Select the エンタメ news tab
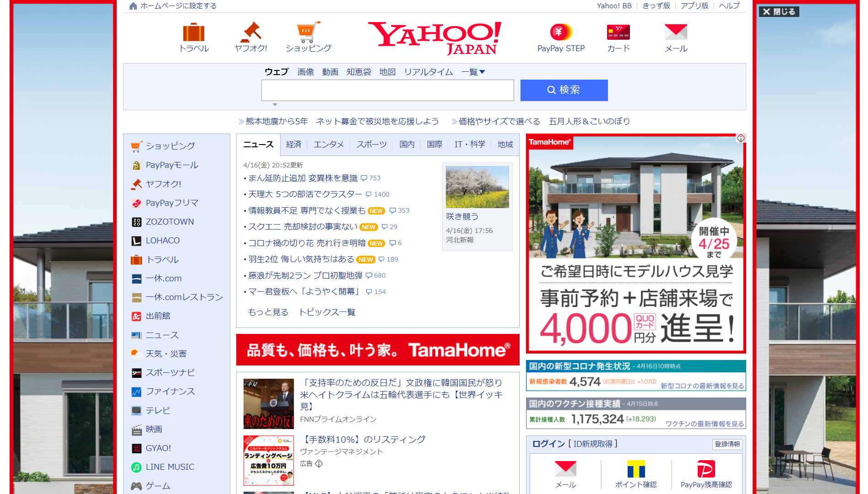 pyautogui.click(x=329, y=145)
